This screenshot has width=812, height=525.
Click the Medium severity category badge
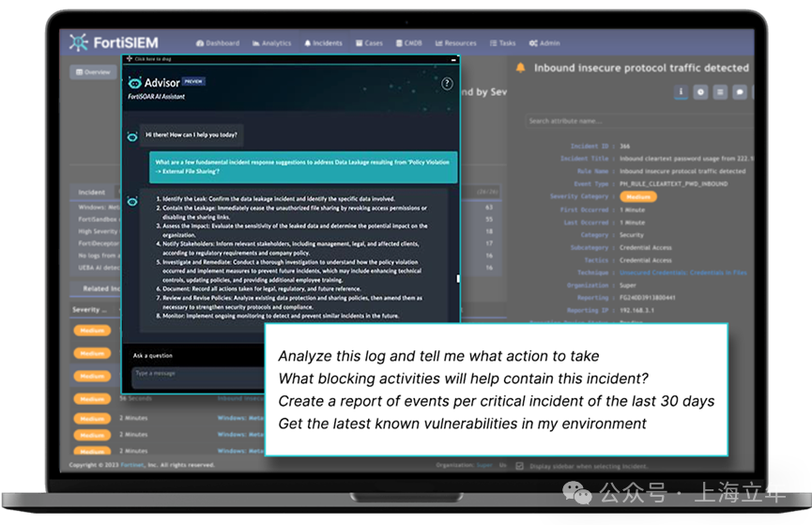click(x=638, y=197)
